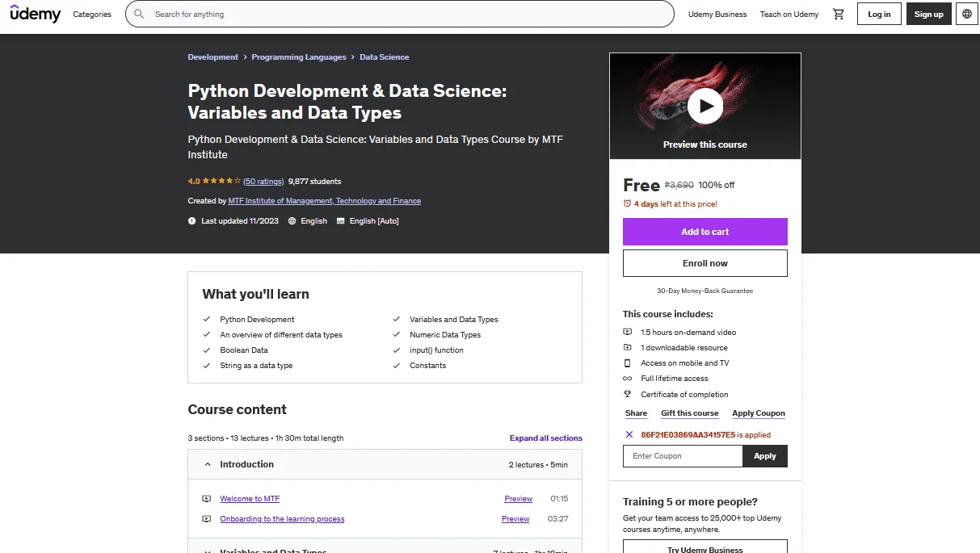Open Udemy Business link
Viewport: 980px width, 553px height.
coord(717,14)
